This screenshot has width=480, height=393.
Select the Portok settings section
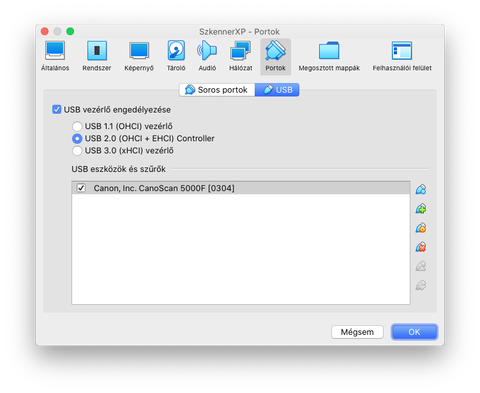(276, 56)
